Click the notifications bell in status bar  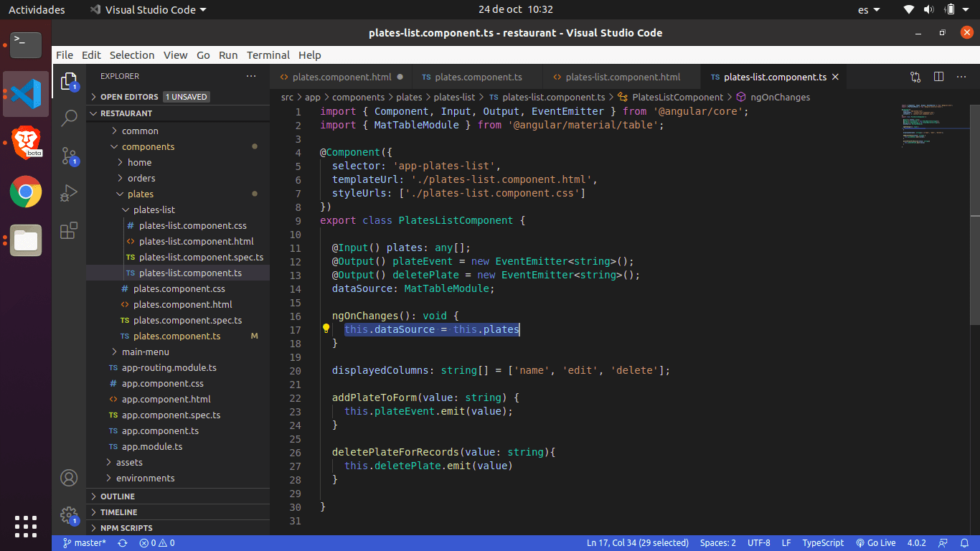tap(965, 543)
